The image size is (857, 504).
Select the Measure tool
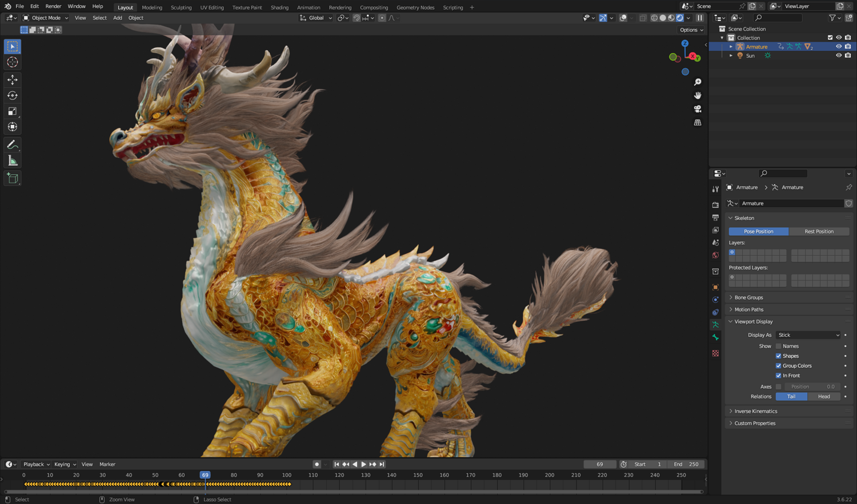click(x=13, y=161)
